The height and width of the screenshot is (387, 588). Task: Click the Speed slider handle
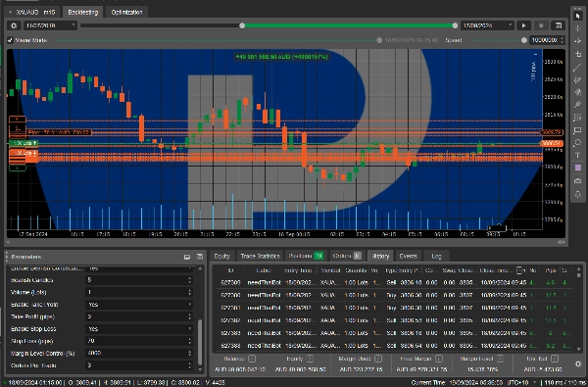click(x=524, y=40)
